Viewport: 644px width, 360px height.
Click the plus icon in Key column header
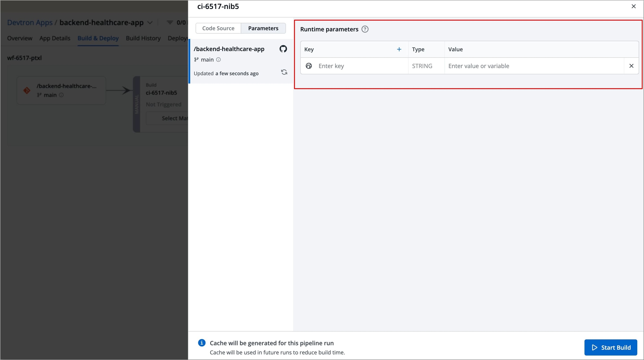[399, 49]
